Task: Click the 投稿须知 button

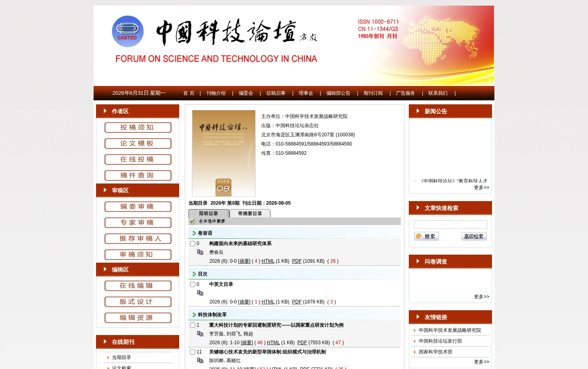Action: pos(138,128)
